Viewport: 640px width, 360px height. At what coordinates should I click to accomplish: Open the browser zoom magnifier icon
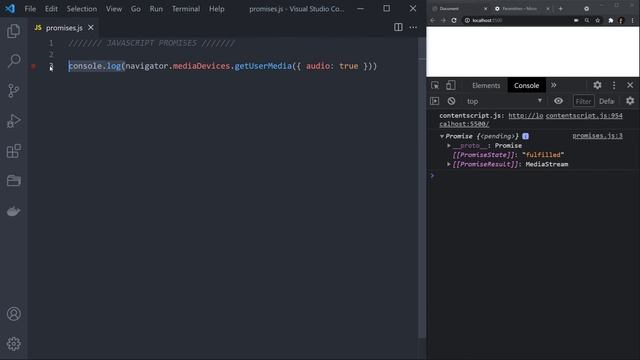tap(587, 20)
